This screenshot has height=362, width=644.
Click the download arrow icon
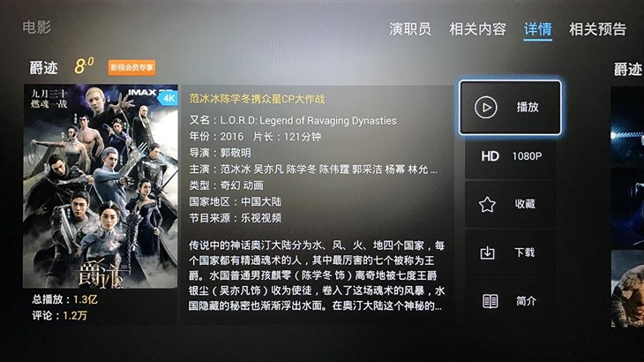click(x=488, y=253)
